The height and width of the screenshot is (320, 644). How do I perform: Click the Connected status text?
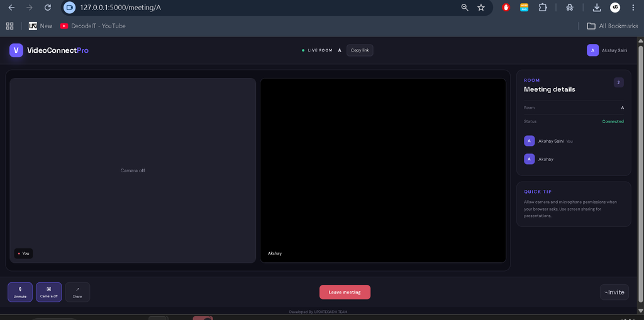pos(613,121)
